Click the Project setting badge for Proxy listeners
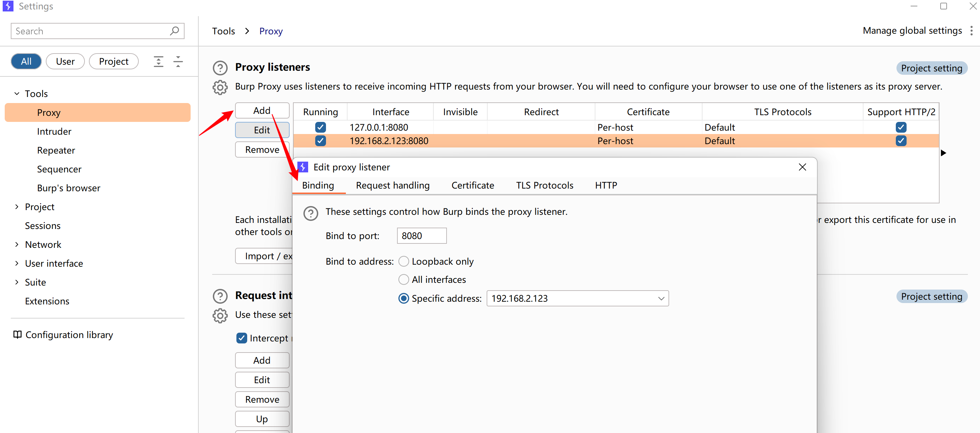Screen dimensions: 980x433 point(931,68)
